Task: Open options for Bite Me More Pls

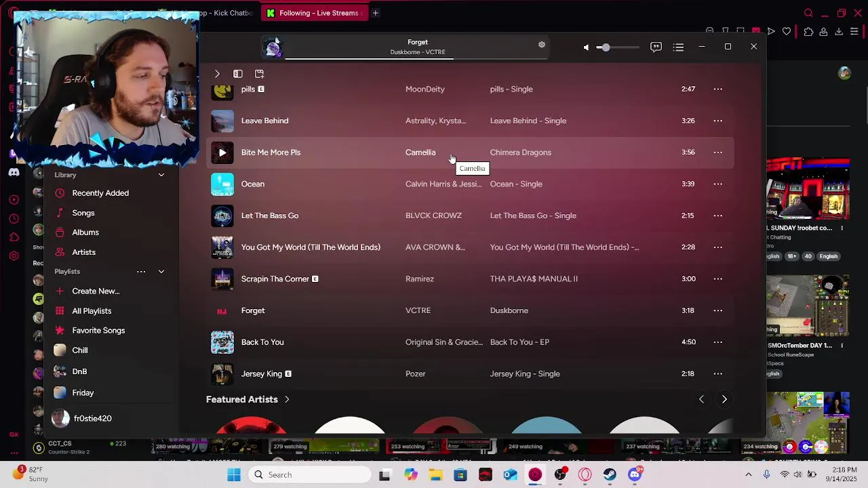Action: 717,152
